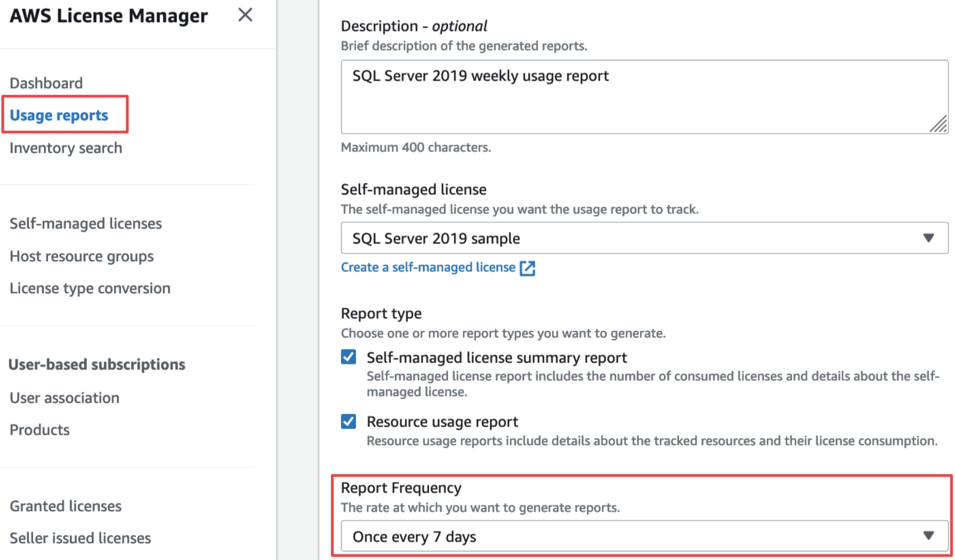Expand the Self-managed license dropdown arrow
This screenshot has width=955, height=560.
pyautogui.click(x=928, y=238)
